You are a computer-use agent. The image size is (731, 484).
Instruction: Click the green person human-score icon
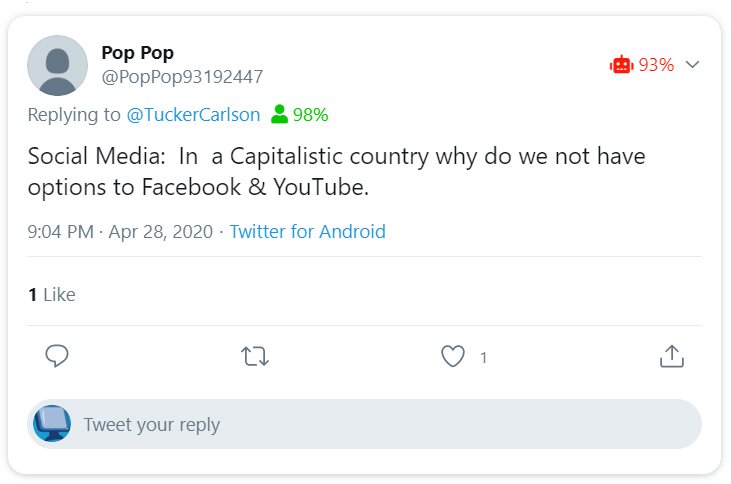[x=280, y=115]
